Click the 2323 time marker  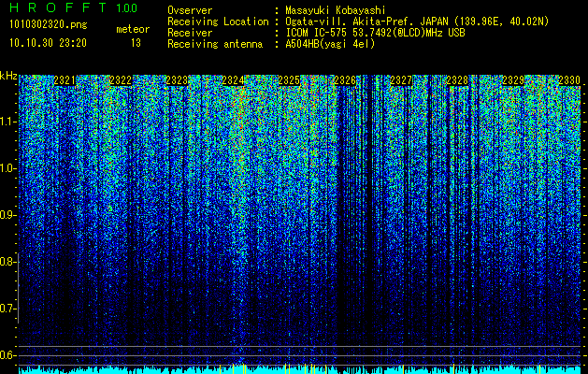click(x=177, y=80)
